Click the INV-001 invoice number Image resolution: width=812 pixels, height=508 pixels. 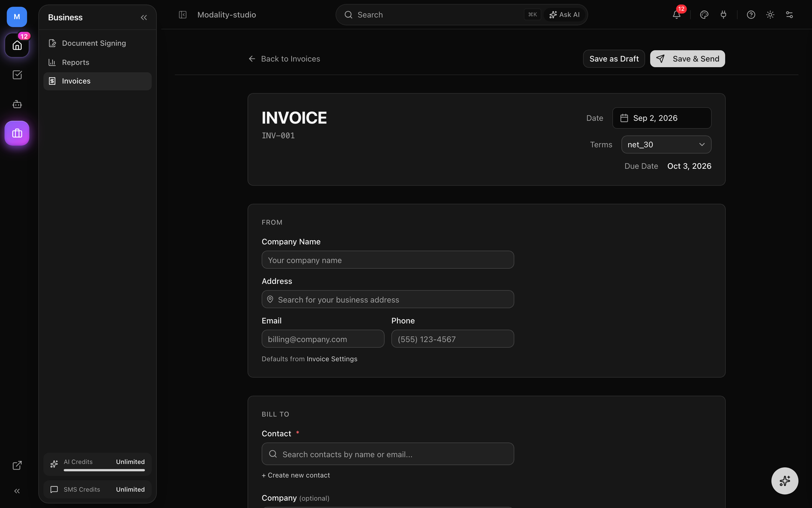coord(278,136)
